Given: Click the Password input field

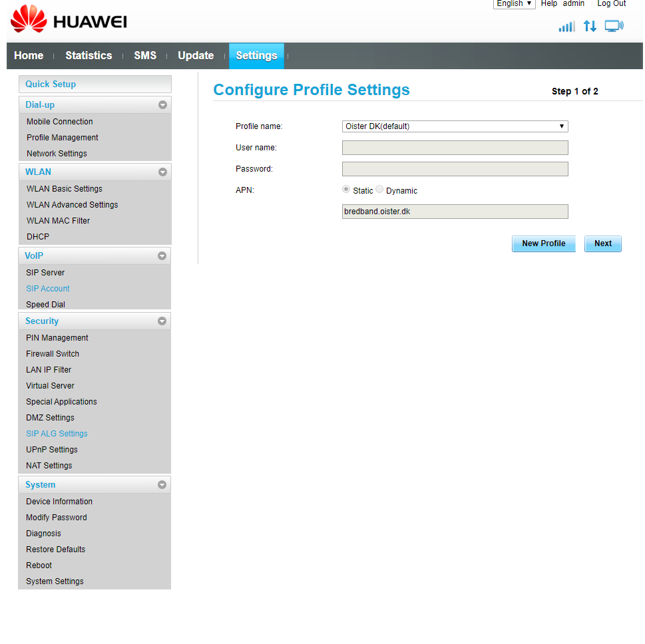Looking at the screenshot, I should tap(455, 169).
